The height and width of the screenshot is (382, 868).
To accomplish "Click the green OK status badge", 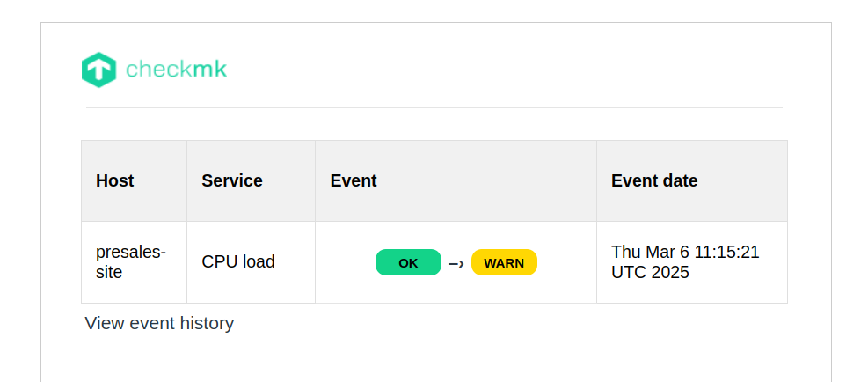I will (408, 262).
